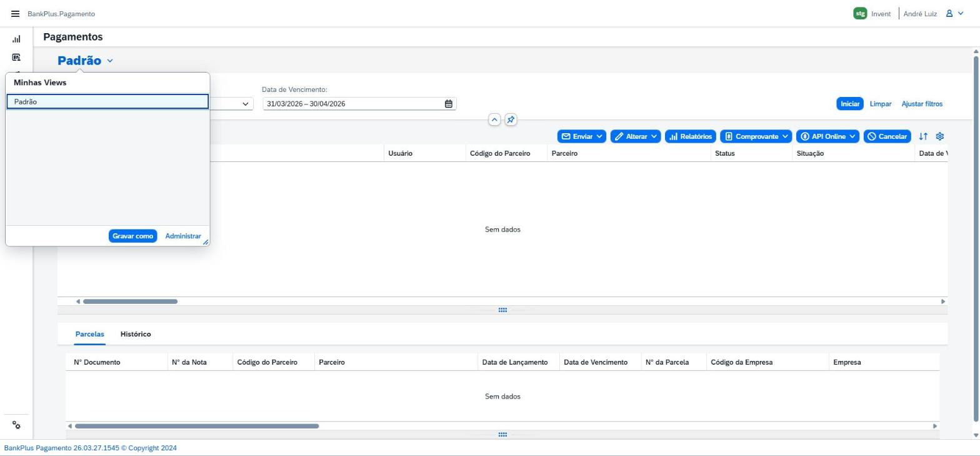Open the Alterar dropdown button
This screenshot has height=456, width=980.
tap(636, 136)
